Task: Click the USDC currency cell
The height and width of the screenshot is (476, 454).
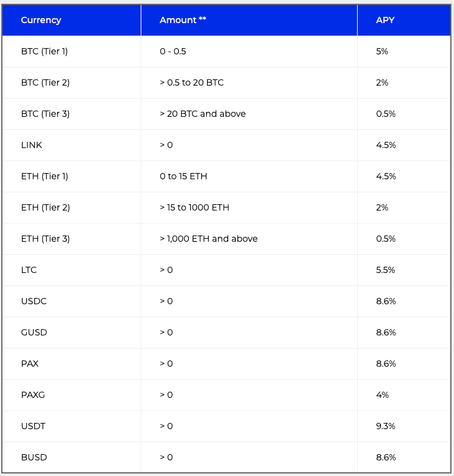Action: [34, 301]
